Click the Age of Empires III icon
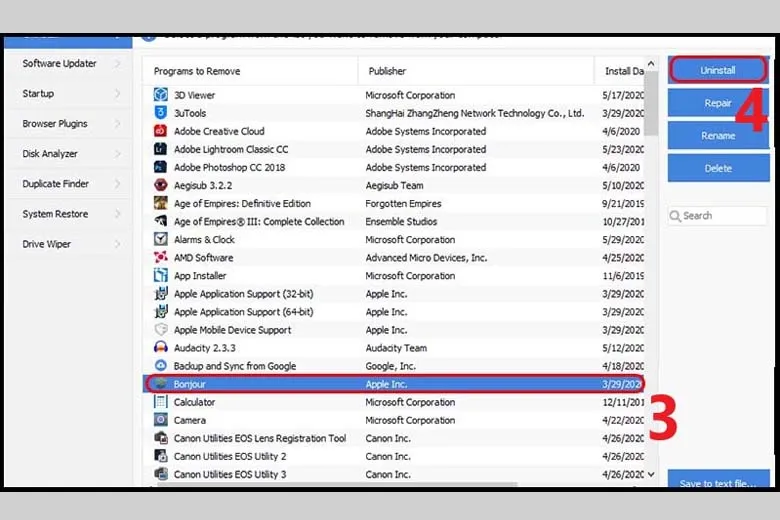The image size is (780, 520). pyautogui.click(x=160, y=221)
